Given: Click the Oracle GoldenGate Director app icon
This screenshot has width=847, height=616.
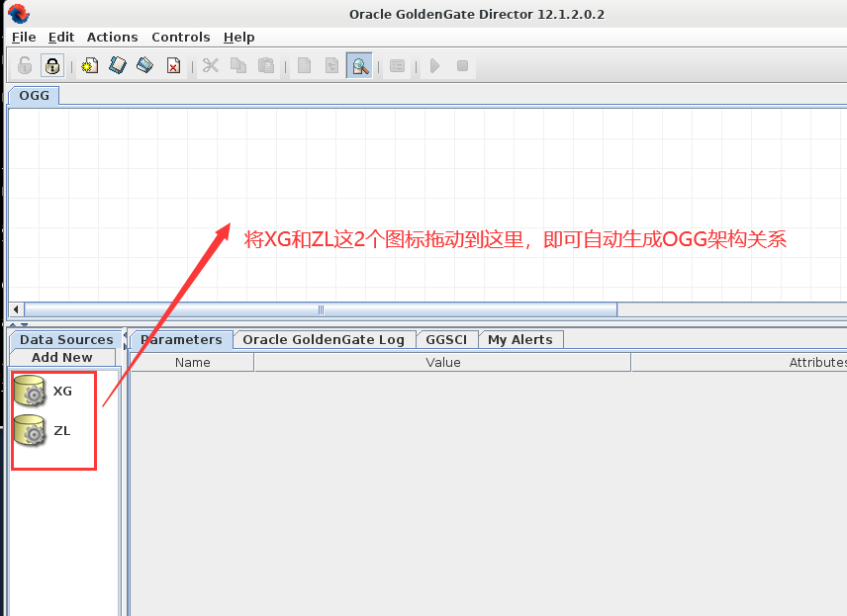Looking at the screenshot, I should point(19,14).
